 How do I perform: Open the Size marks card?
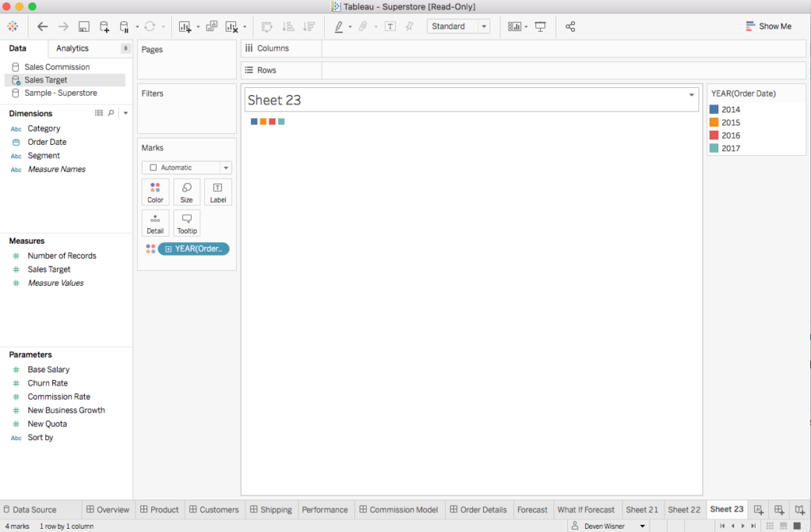[x=187, y=192]
